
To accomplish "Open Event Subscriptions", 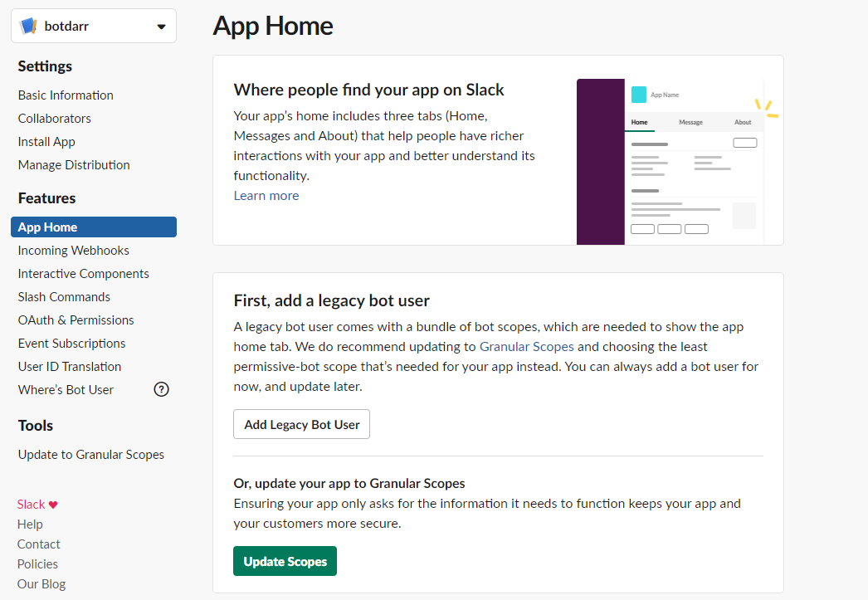I will pyautogui.click(x=71, y=344).
